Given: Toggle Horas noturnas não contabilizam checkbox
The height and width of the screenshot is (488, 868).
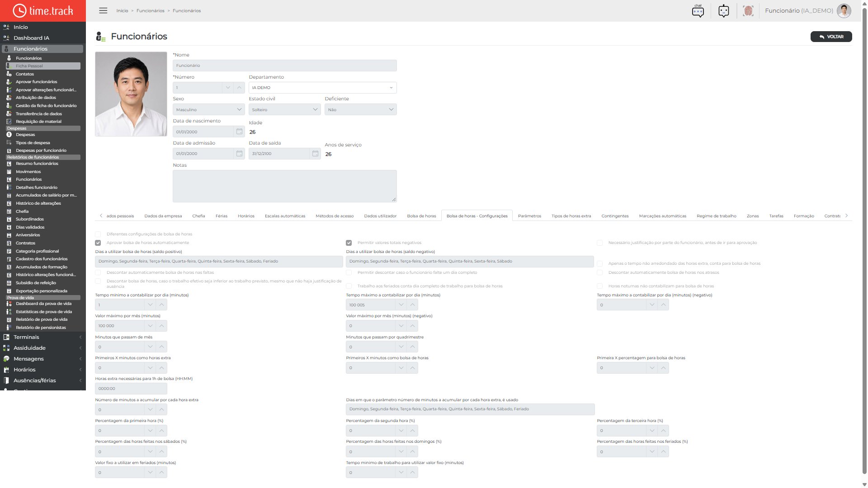Looking at the screenshot, I should point(600,286).
